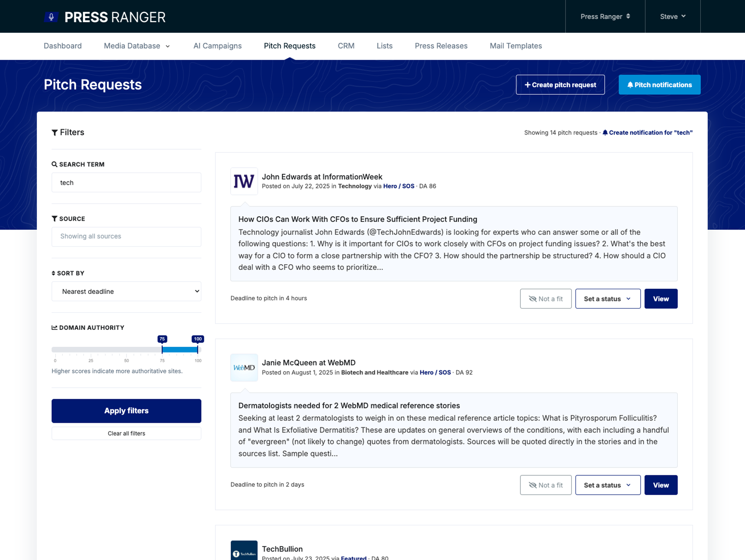Image resolution: width=745 pixels, height=560 pixels.
Task: Click the WebMD logo thumbnail
Action: 244,367
